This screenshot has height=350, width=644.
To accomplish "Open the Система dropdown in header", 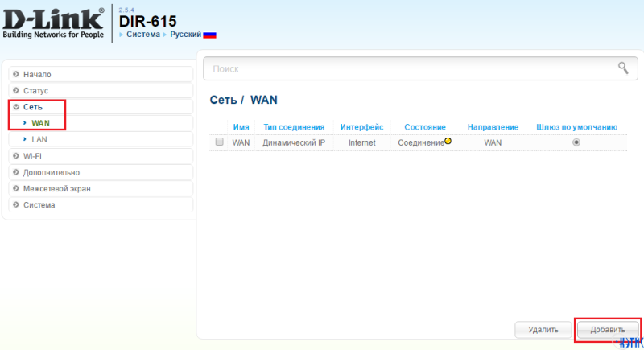I will point(142,35).
